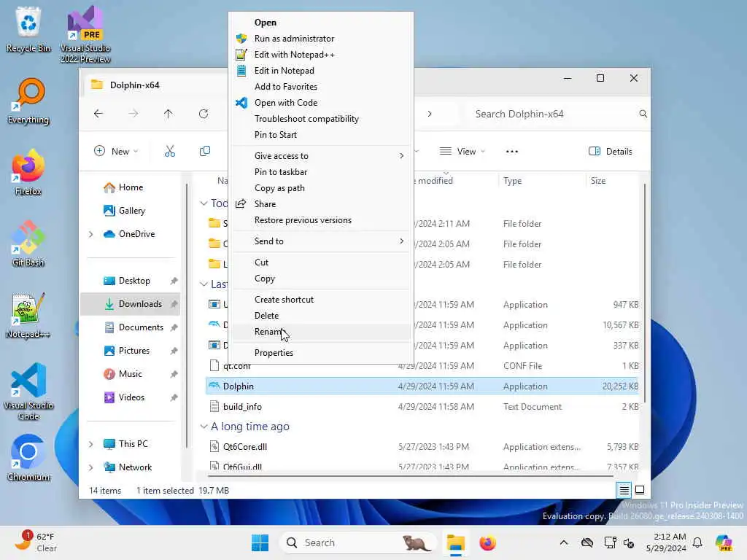Screen dimensions: 747x560
Task: Refresh the Dolphin-x64 folder view
Action: (x=204, y=114)
